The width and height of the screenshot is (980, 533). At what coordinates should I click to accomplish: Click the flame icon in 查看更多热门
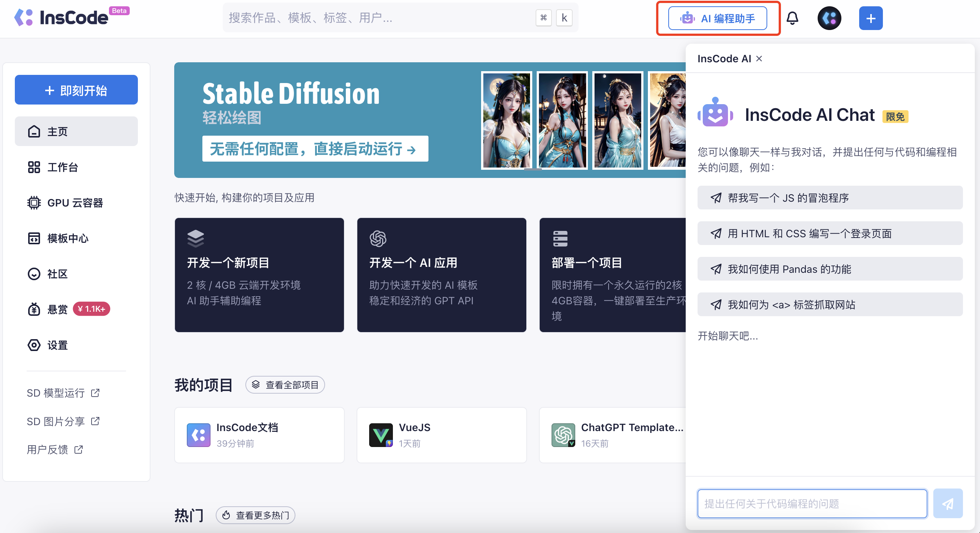226,515
